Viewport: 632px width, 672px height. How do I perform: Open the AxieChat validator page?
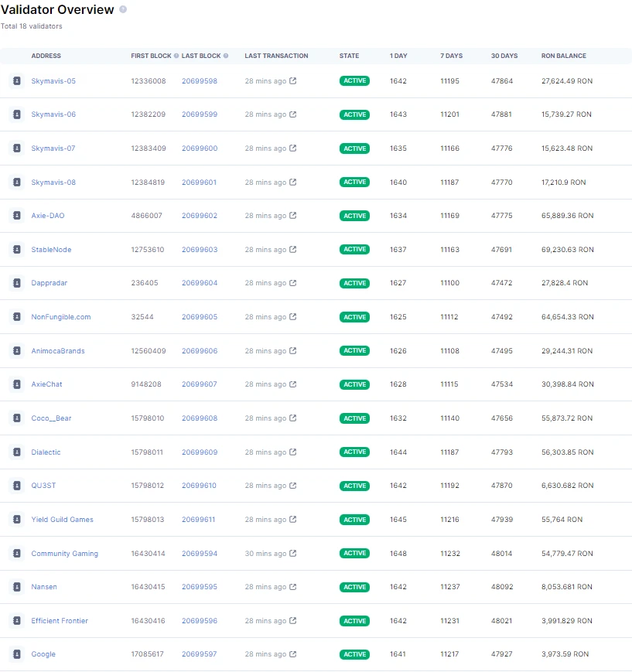click(x=46, y=384)
